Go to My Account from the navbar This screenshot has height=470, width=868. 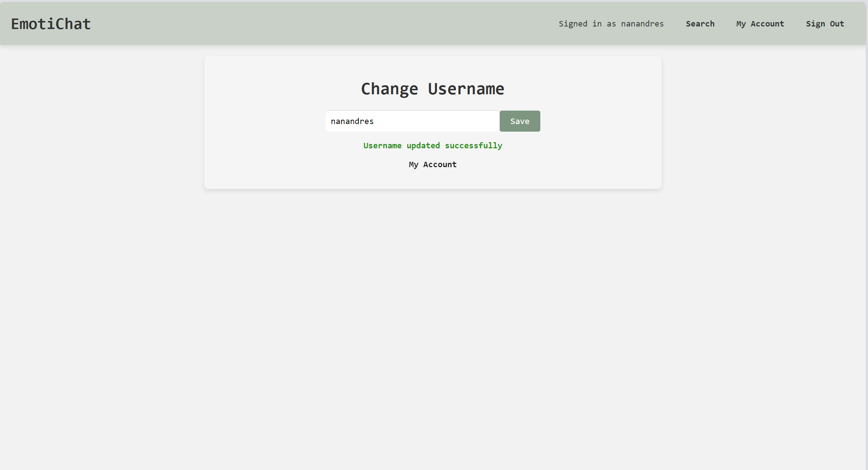(759, 24)
